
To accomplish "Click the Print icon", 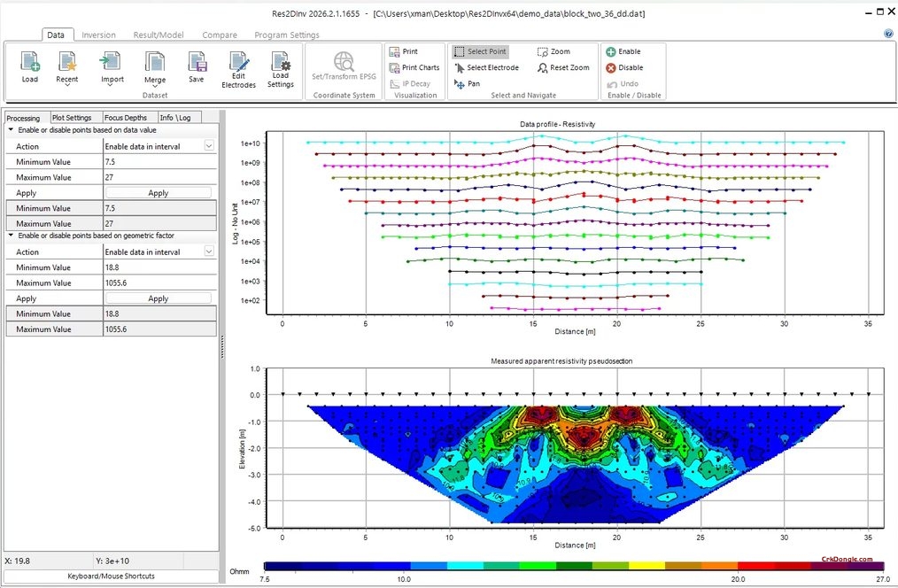I will point(394,51).
